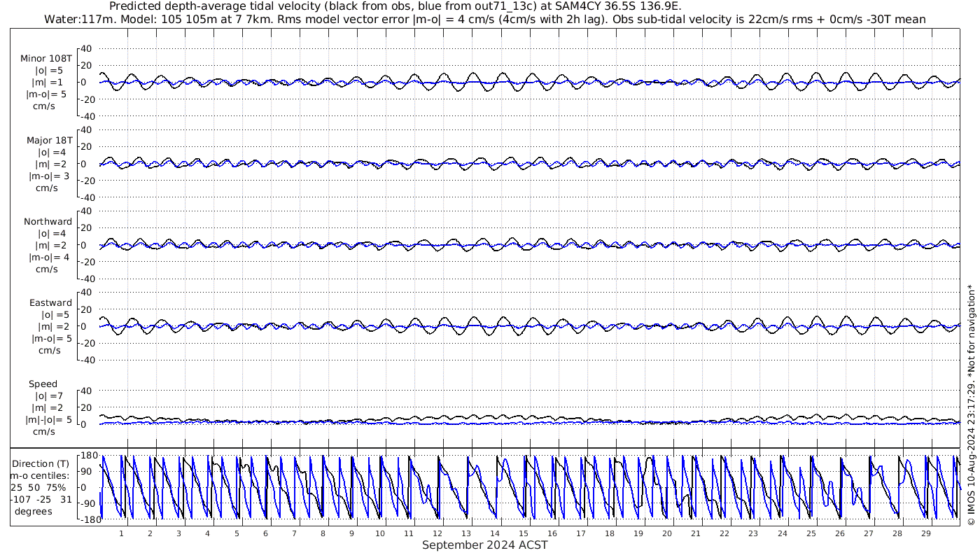Click day '15' on the date axis
The width and height of the screenshot is (980, 560).
coord(524,533)
